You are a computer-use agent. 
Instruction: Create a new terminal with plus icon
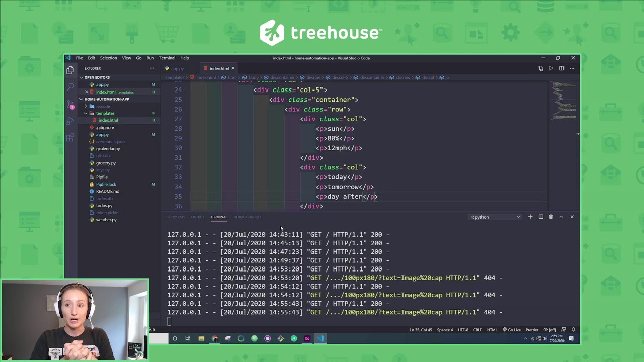click(x=530, y=217)
